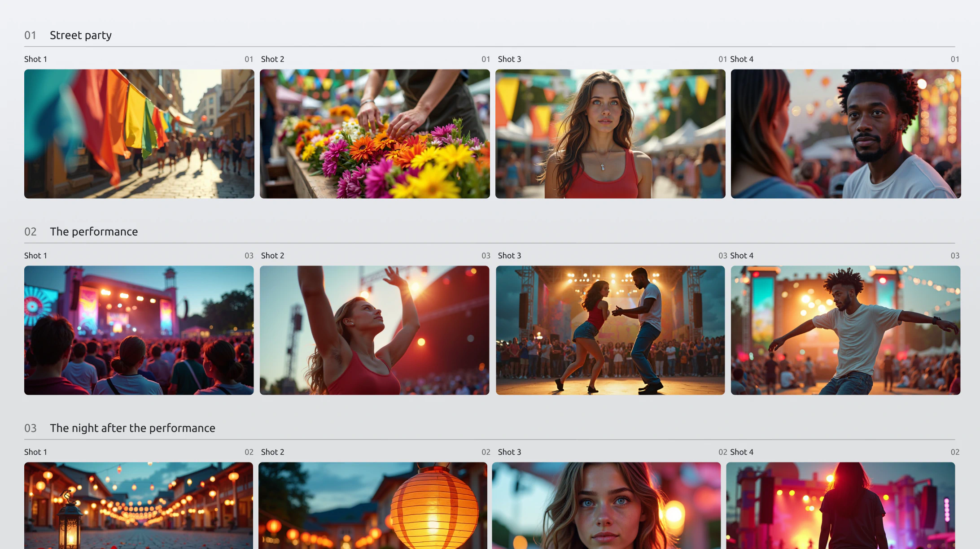
Task: Click 'Shot 3' label in night after performance
Action: point(509,452)
